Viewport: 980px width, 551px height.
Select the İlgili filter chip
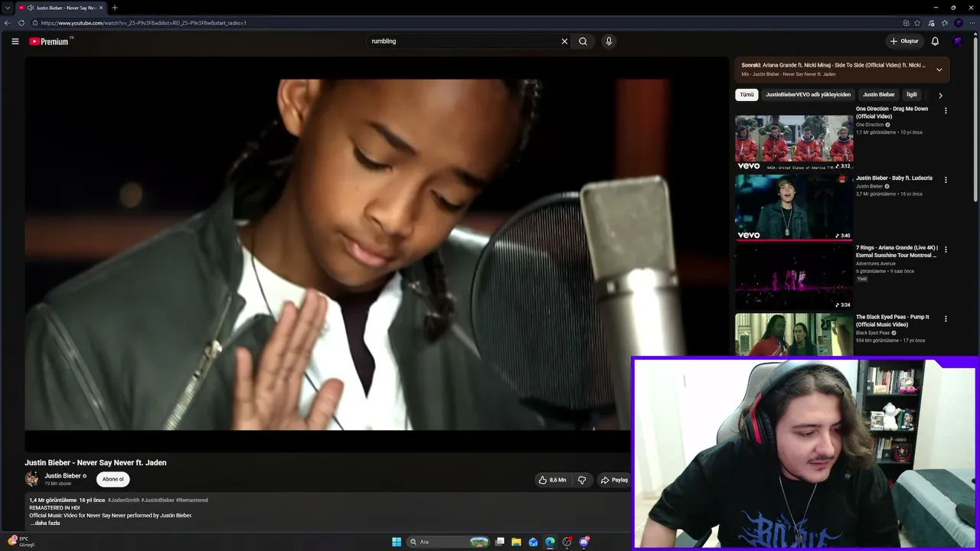pyautogui.click(x=912, y=95)
